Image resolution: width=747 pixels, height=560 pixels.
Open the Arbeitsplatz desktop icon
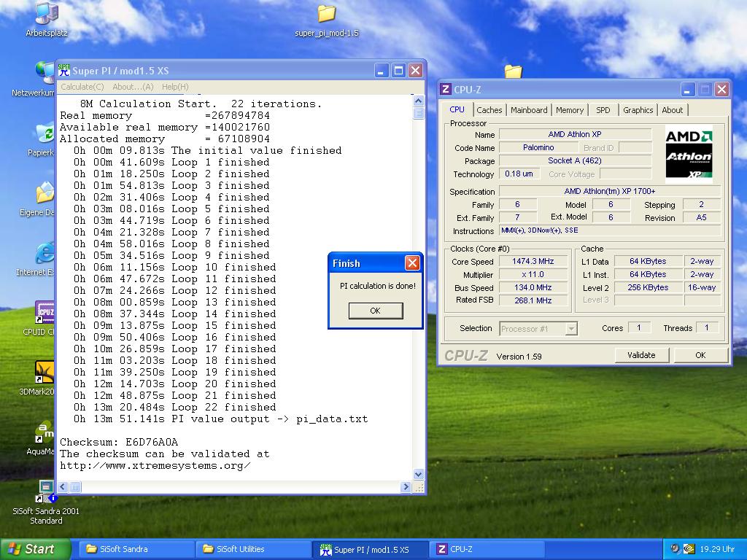pyautogui.click(x=46, y=14)
